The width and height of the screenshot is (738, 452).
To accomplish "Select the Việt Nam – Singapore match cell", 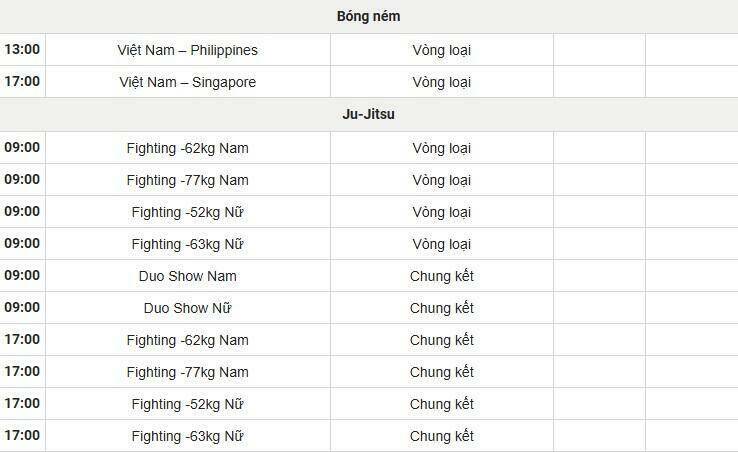I will click(x=188, y=82).
